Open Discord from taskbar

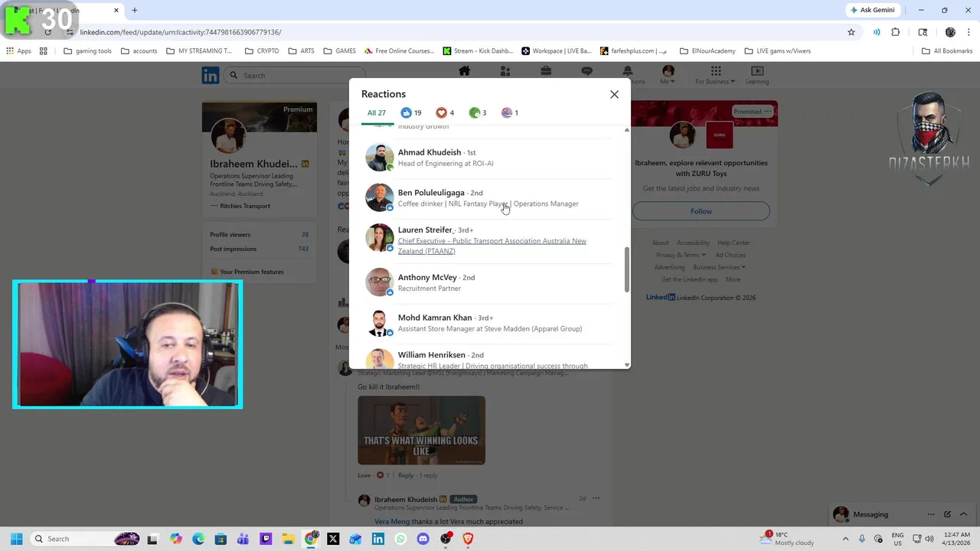[x=423, y=539]
